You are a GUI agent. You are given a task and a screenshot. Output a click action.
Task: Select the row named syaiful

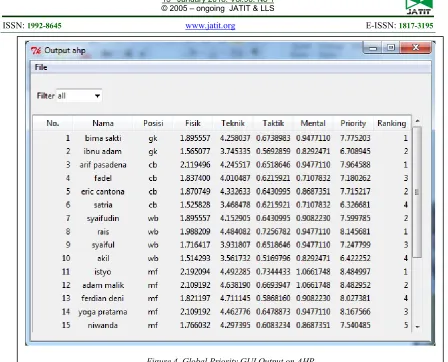222,245
